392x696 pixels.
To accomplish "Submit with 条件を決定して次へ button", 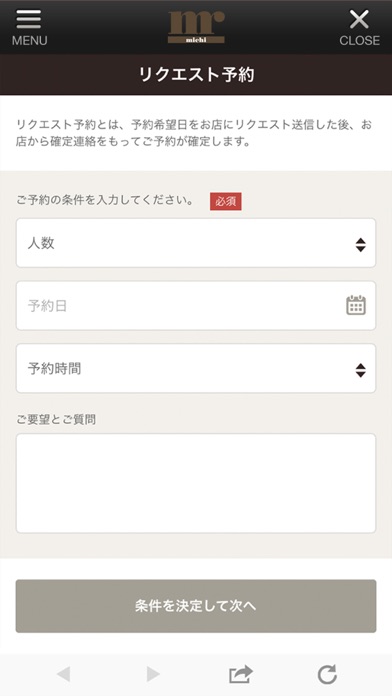I will tap(196, 606).
